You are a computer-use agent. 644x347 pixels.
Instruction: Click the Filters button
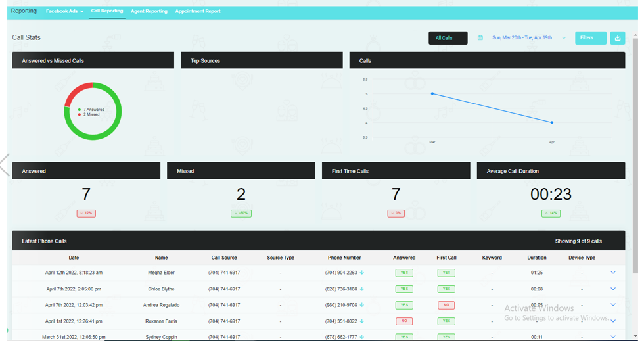tap(590, 37)
